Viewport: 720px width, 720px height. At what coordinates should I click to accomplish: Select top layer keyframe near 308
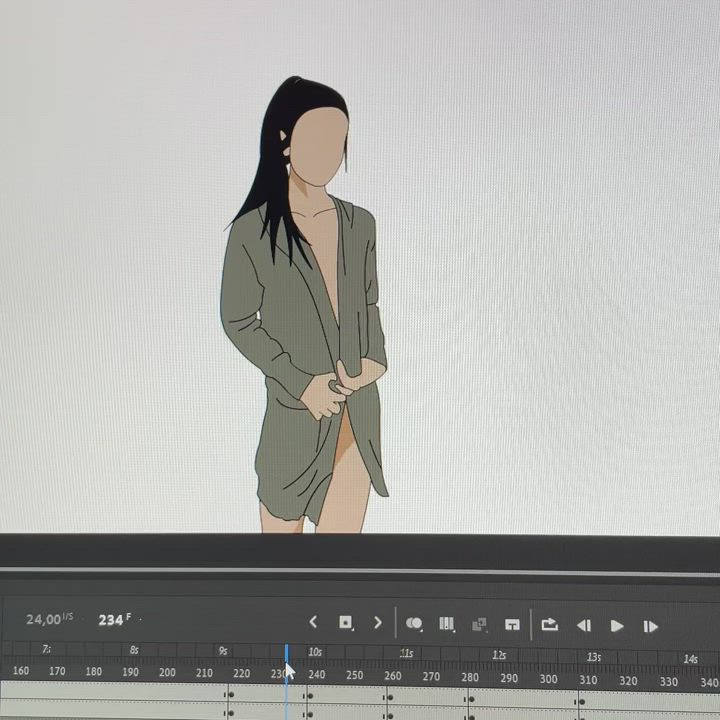coord(582,702)
